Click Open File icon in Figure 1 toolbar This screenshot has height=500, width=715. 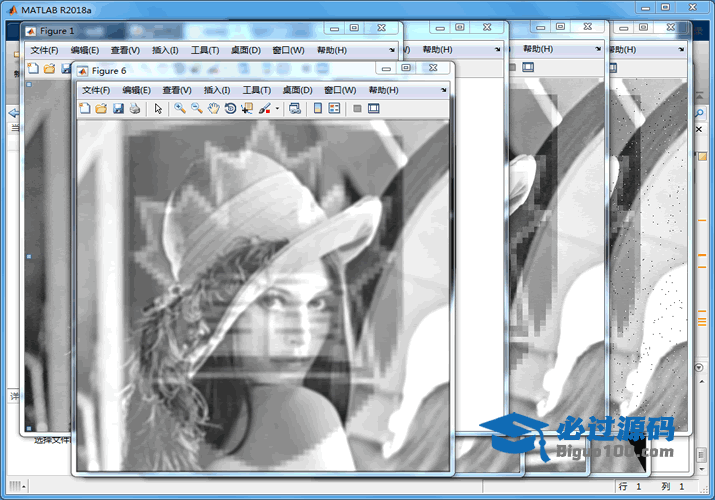pos(49,68)
